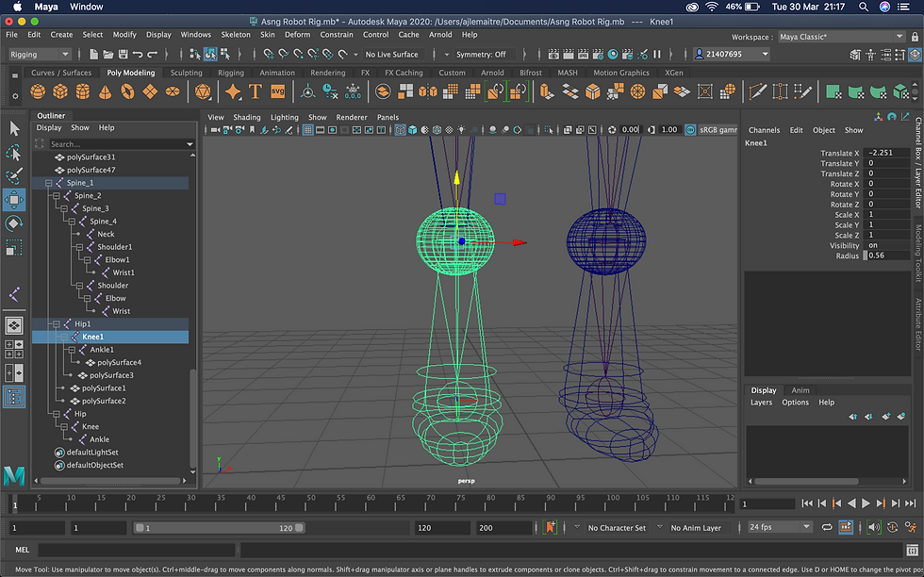The width and height of the screenshot is (924, 577).
Task: Open the 24 fps frame rate dropdown
Action: 780,527
